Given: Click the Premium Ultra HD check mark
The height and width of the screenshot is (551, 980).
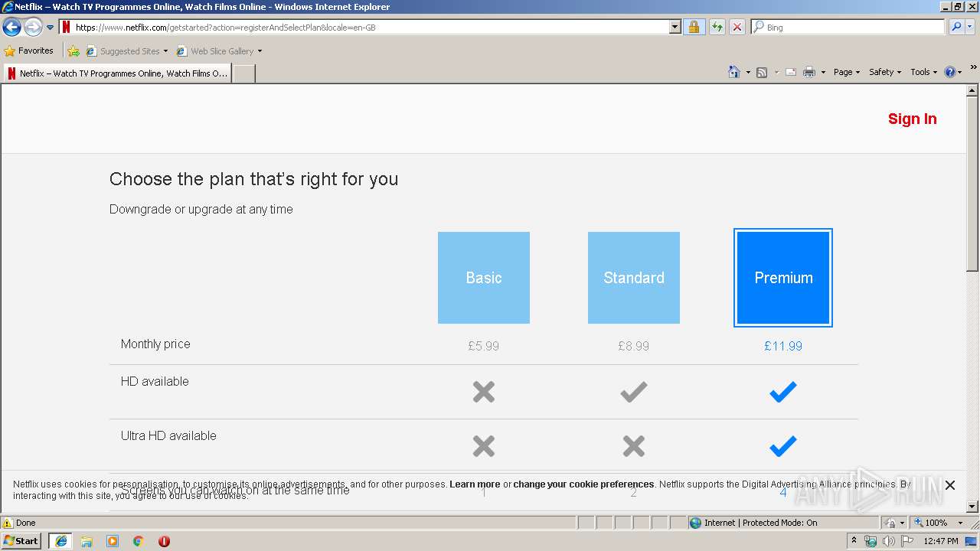Looking at the screenshot, I should 783,446.
